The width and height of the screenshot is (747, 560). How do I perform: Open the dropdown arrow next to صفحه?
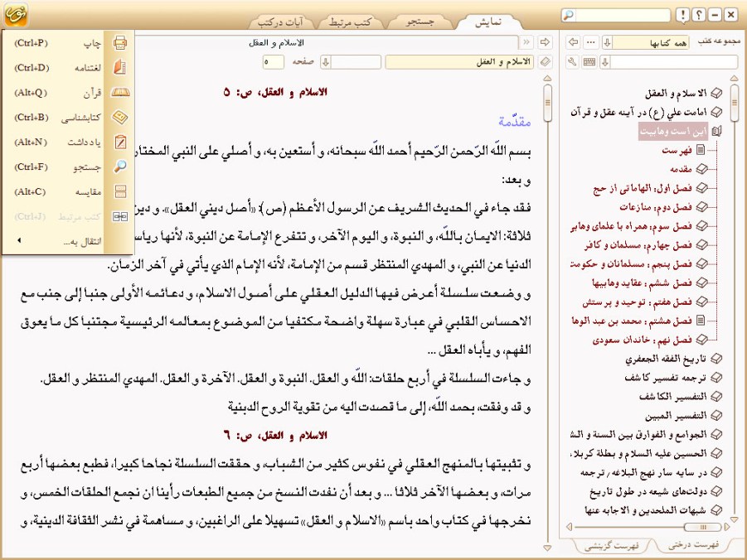point(325,62)
